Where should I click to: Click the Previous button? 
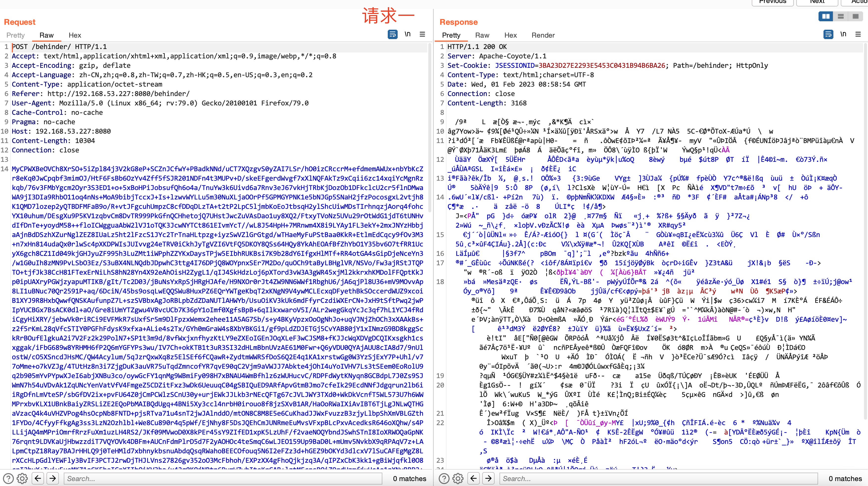(x=773, y=2)
